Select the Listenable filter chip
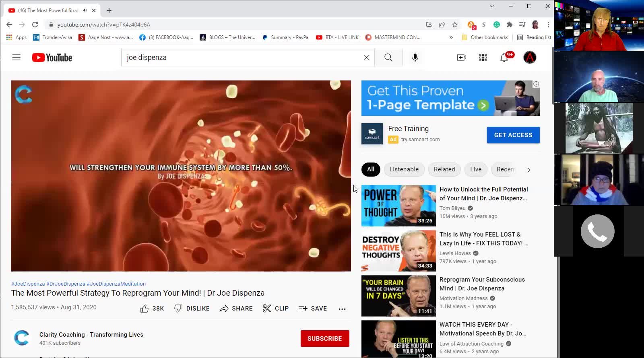 point(404,169)
